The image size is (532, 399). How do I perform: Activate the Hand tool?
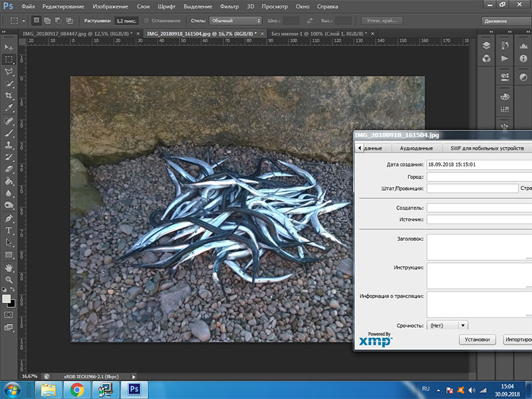(9, 267)
